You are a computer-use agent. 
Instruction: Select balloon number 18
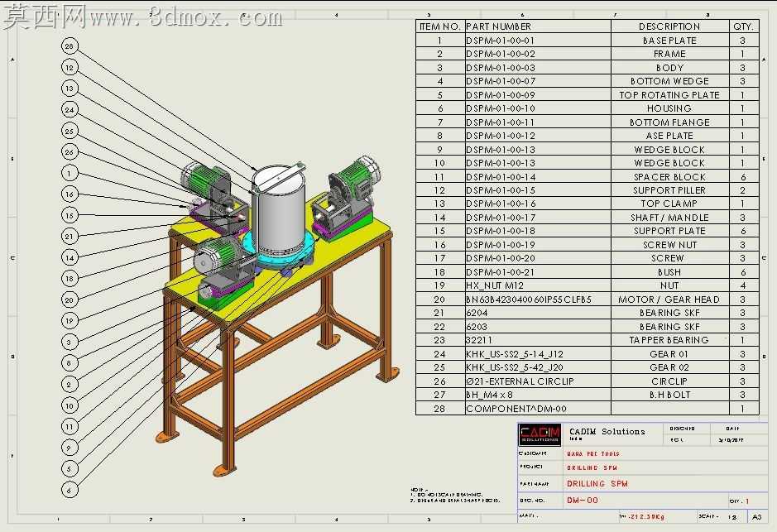coord(70,278)
